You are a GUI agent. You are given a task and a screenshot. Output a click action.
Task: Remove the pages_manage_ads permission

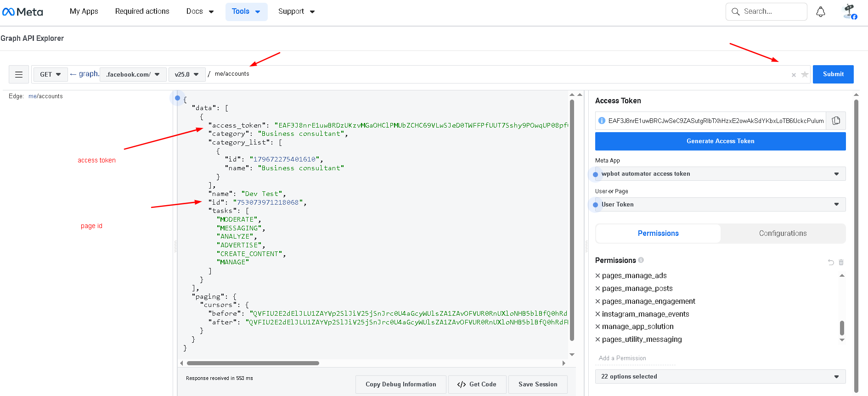tap(598, 276)
